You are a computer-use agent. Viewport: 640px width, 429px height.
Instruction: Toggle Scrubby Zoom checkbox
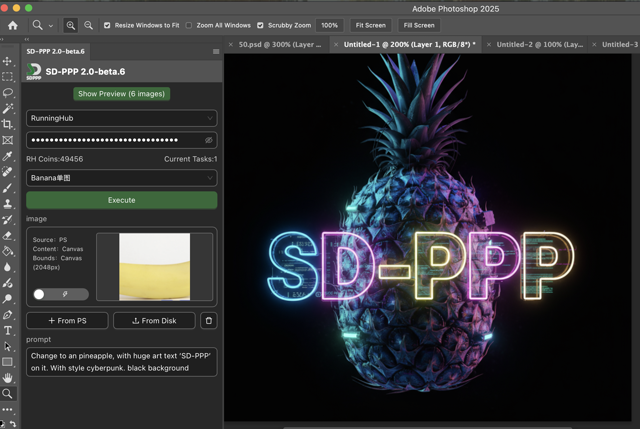point(260,25)
